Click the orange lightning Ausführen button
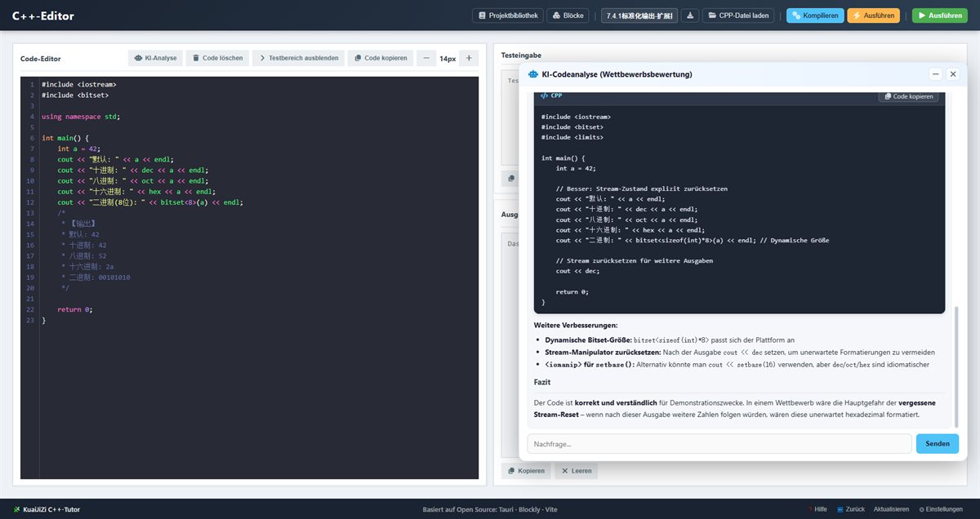The height and width of the screenshot is (519, 980). [x=875, y=16]
